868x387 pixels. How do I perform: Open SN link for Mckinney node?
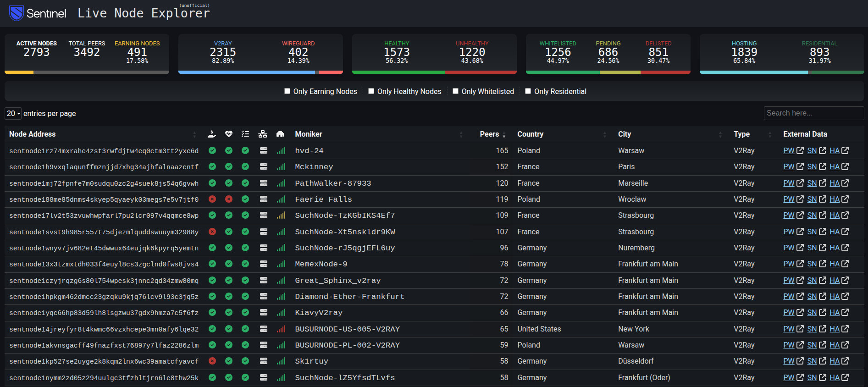tap(812, 166)
